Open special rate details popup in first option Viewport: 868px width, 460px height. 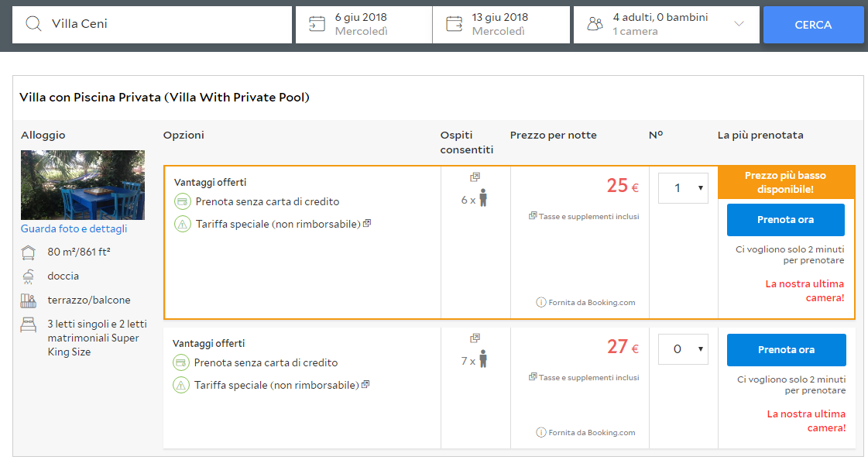(367, 223)
